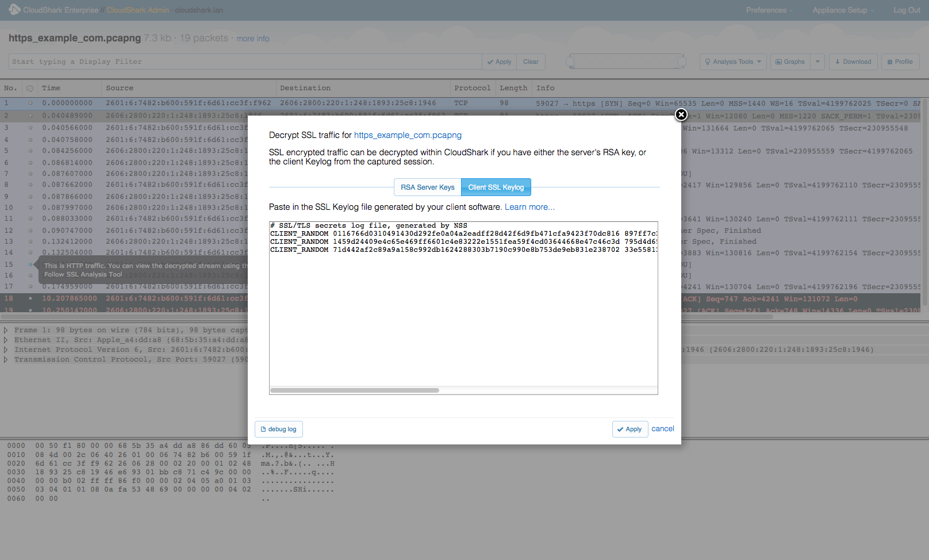
Task: Click Log Out
Action: pos(907,10)
